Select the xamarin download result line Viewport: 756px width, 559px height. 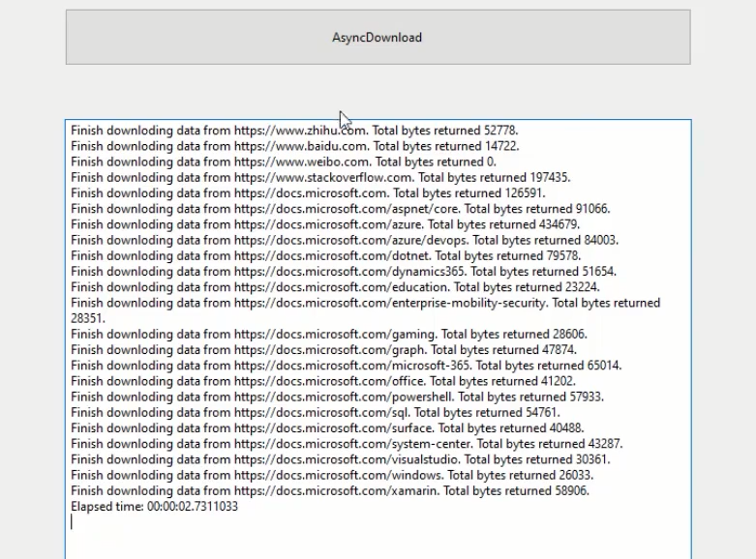tap(330, 490)
